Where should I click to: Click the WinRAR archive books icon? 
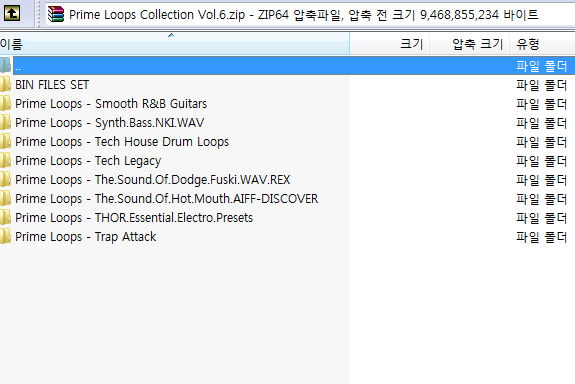56,15
